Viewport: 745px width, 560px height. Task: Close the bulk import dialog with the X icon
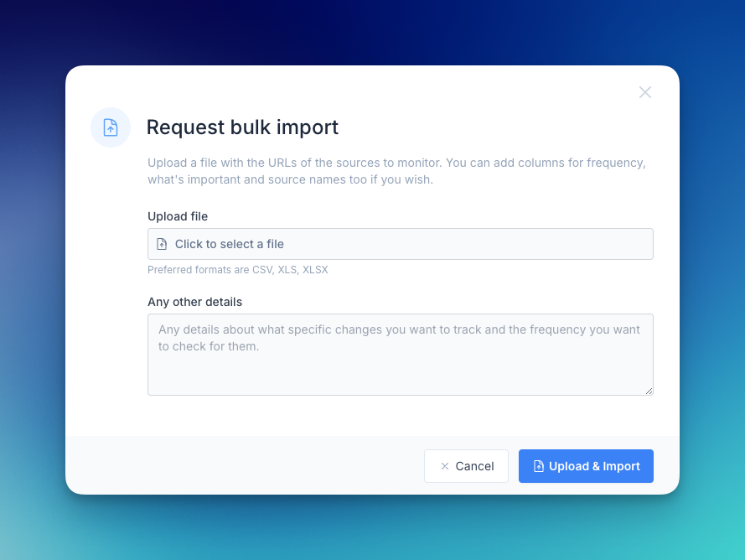tap(644, 92)
